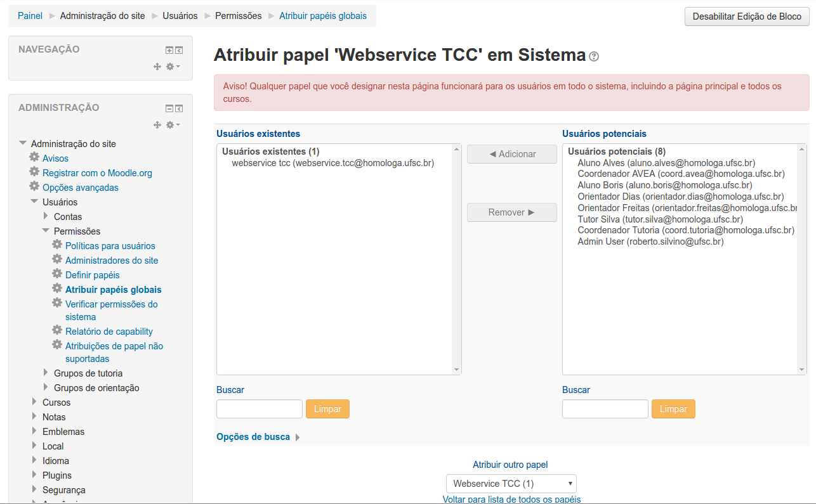Click gear icon beside Definir papéis
Screen dimensions: 816x504
coord(58,273)
